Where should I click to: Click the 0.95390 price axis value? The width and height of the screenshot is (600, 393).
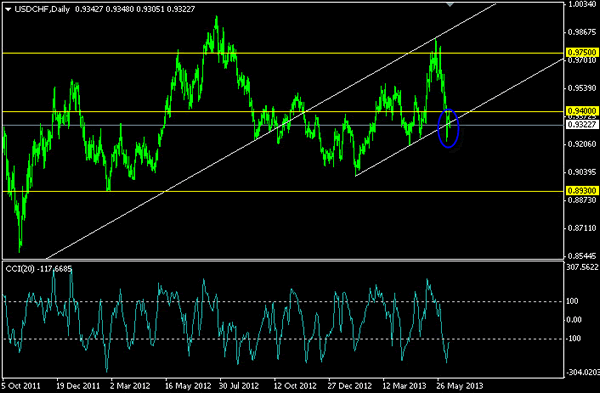click(x=582, y=88)
